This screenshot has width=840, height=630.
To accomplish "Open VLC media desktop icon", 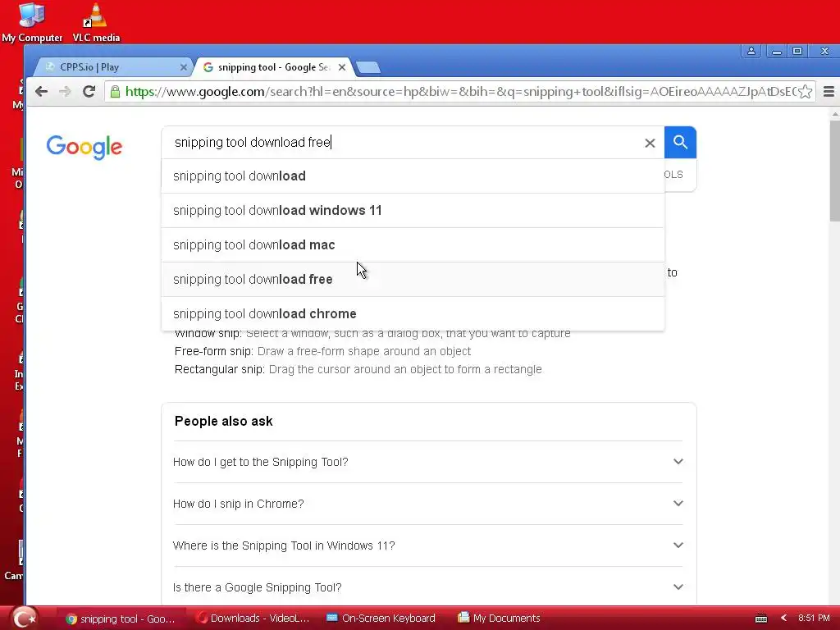I will point(96,22).
